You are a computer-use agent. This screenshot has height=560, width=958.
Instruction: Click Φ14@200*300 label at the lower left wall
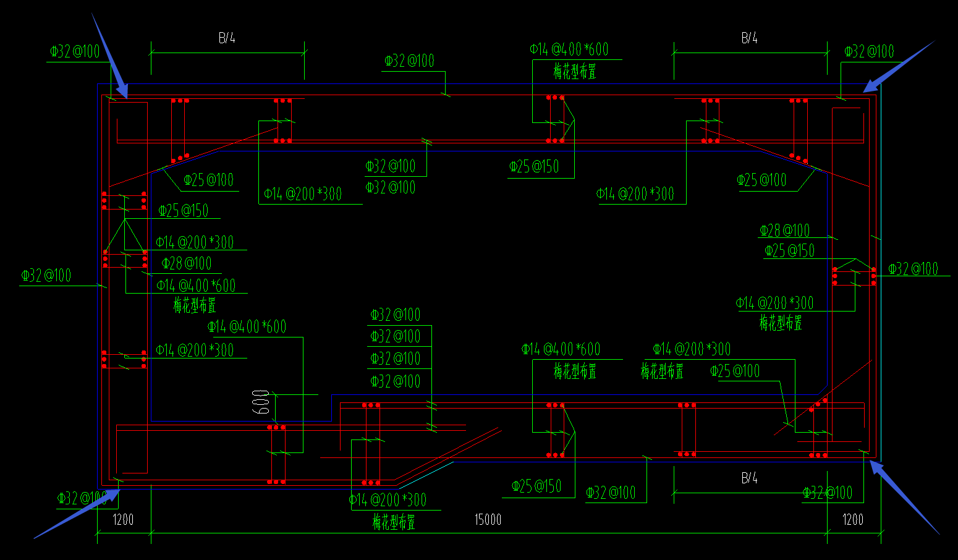[x=195, y=350]
